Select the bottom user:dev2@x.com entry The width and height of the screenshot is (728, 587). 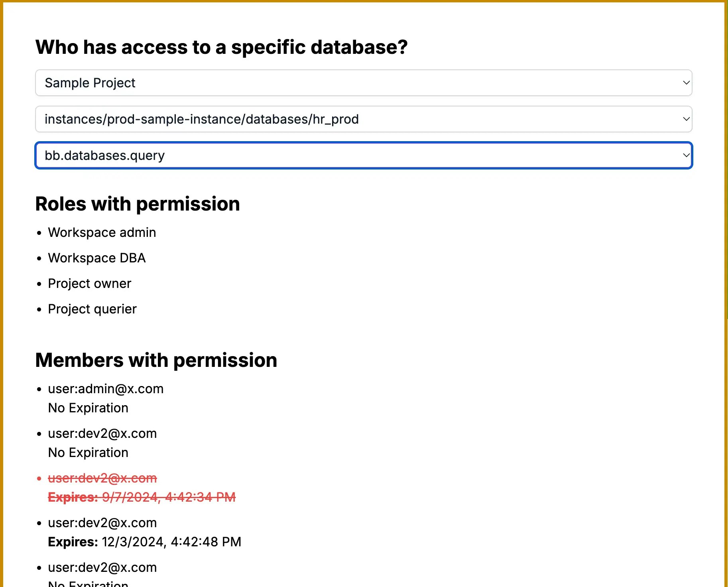point(102,567)
